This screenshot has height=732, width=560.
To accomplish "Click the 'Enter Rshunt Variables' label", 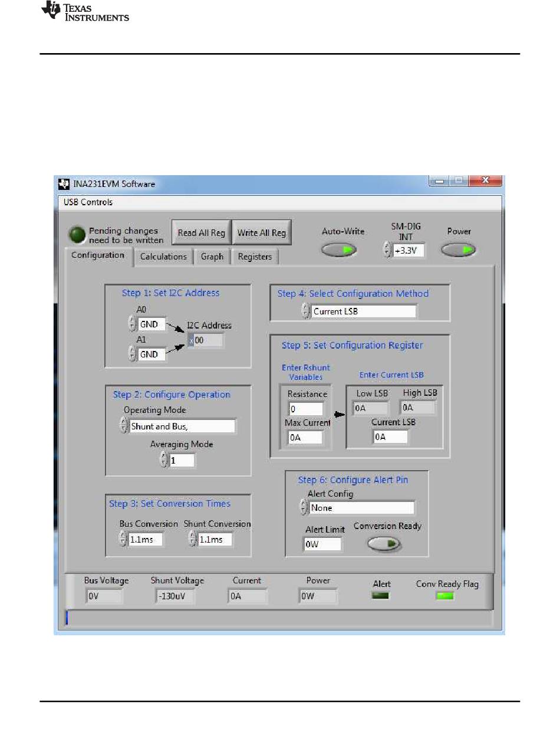I will pos(306,372).
